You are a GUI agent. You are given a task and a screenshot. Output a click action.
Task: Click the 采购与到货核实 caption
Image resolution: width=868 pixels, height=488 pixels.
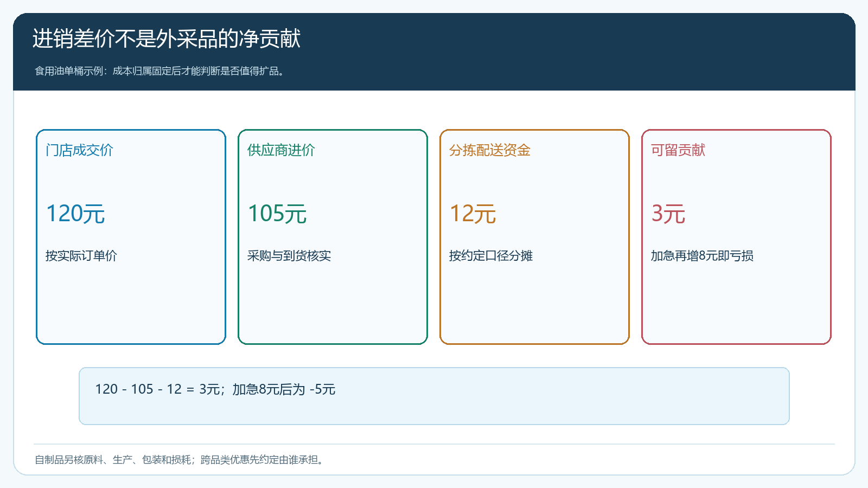click(x=289, y=255)
